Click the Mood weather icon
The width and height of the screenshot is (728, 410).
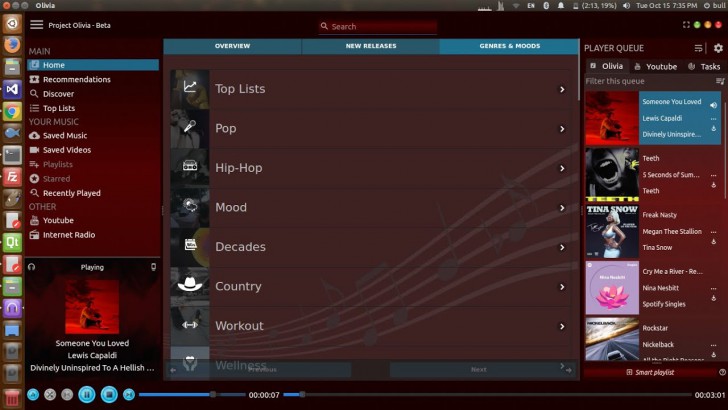[x=190, y=205]
